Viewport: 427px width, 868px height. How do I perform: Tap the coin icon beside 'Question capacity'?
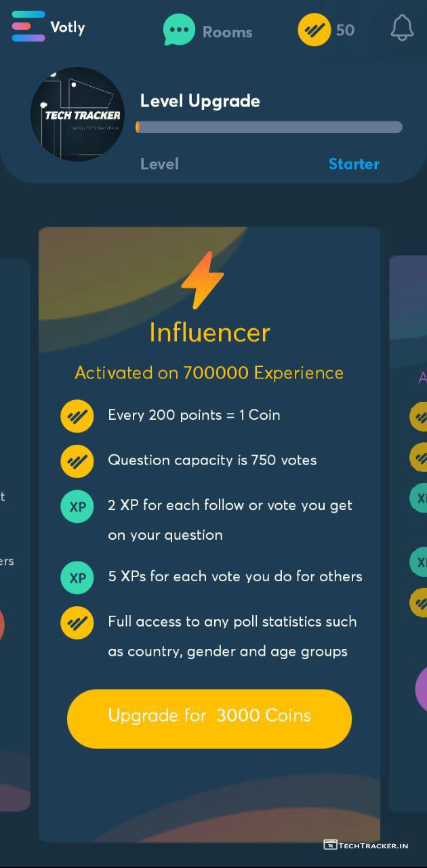coord(77,460)
